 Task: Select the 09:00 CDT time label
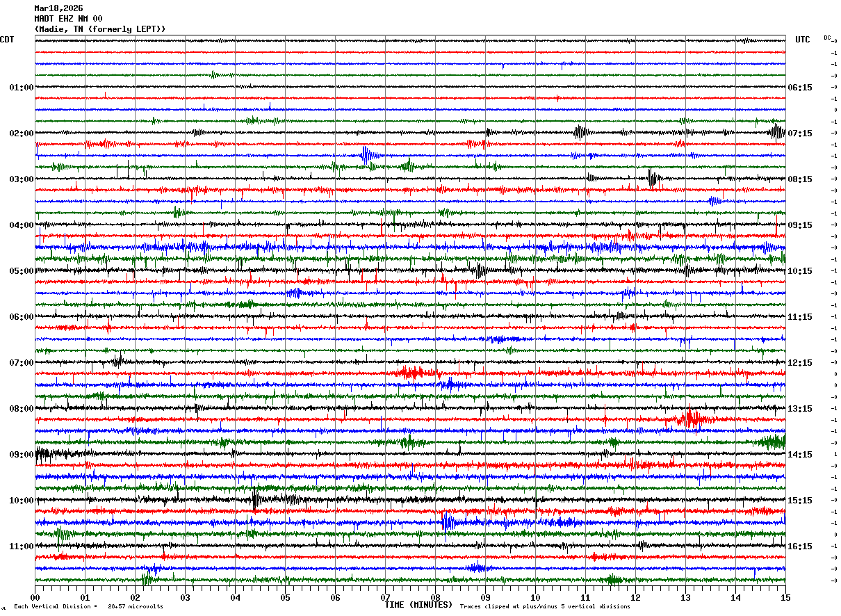(x=22, y=455)
